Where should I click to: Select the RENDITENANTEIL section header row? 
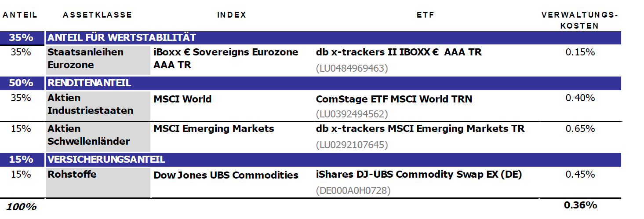89,83
